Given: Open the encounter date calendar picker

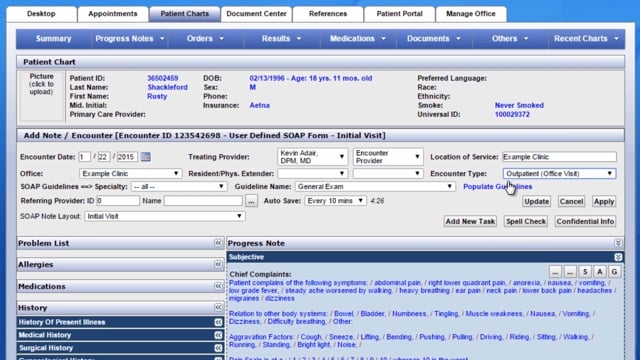Looking at the screenshot, I should 145,157.
